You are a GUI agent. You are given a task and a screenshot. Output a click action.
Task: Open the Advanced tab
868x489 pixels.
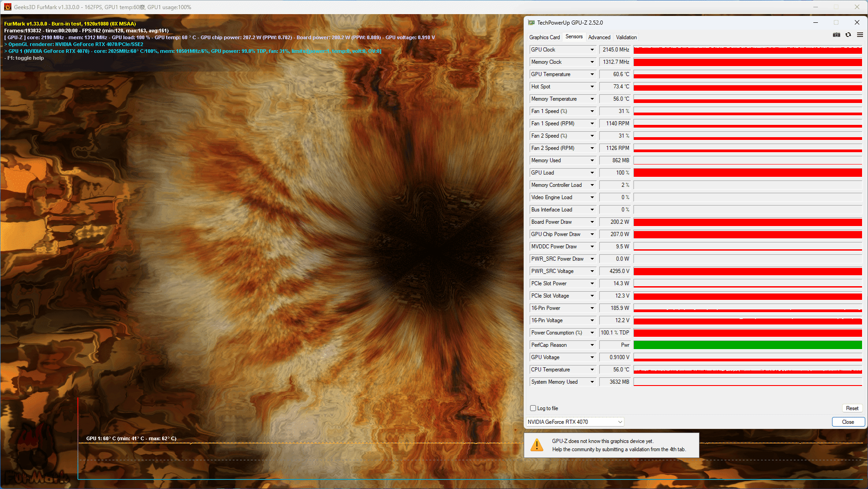(x=599, y=37)
